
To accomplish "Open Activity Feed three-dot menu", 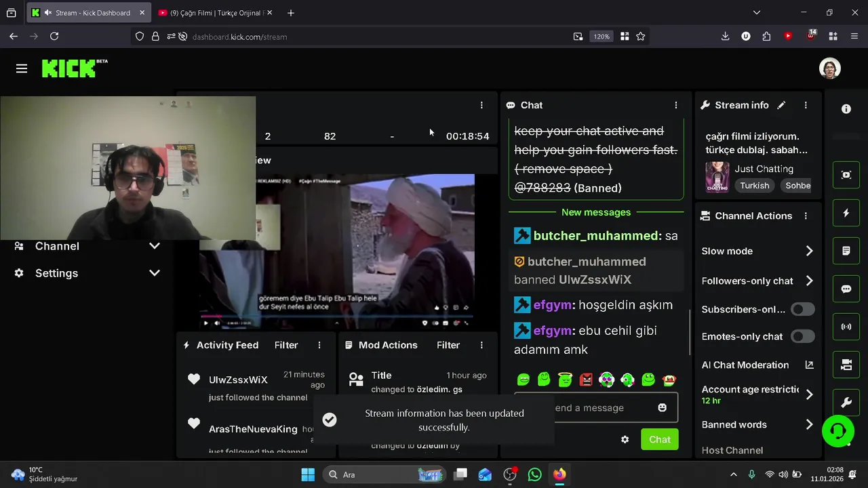I will point(319,345).
